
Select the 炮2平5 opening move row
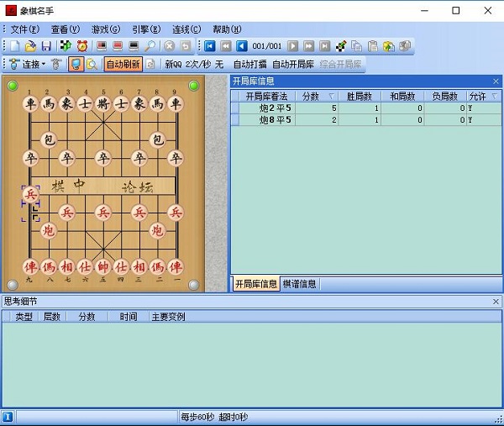366,108
